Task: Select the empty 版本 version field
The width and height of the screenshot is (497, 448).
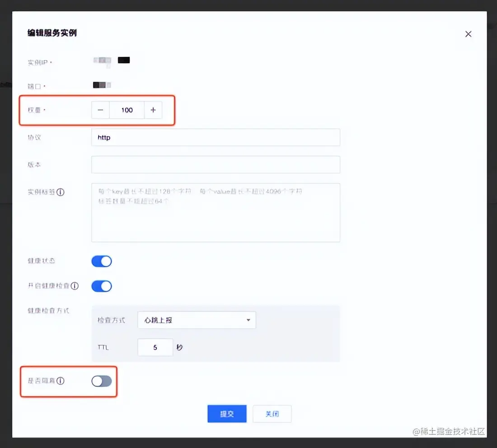Action: point(216,164)
